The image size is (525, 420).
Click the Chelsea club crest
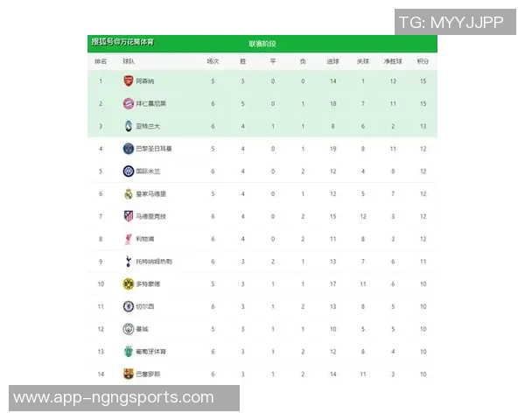pyautogui.click(x=128, y=306)
